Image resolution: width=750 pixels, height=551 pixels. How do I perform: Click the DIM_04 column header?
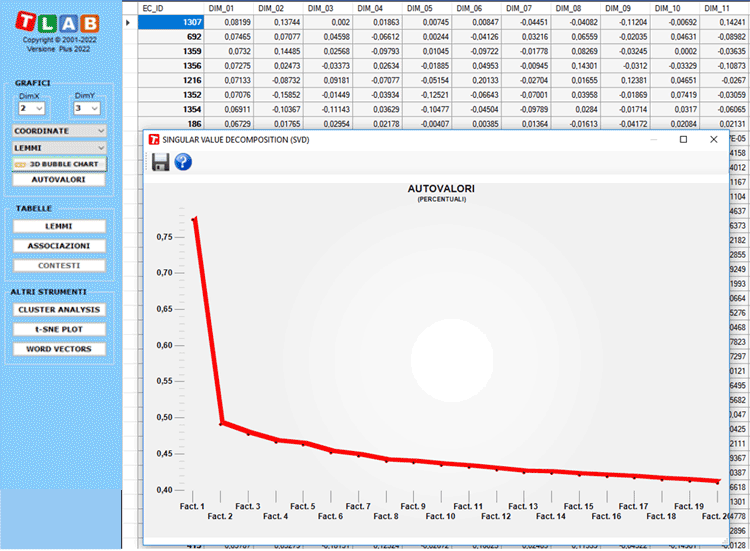coord(378,9)
